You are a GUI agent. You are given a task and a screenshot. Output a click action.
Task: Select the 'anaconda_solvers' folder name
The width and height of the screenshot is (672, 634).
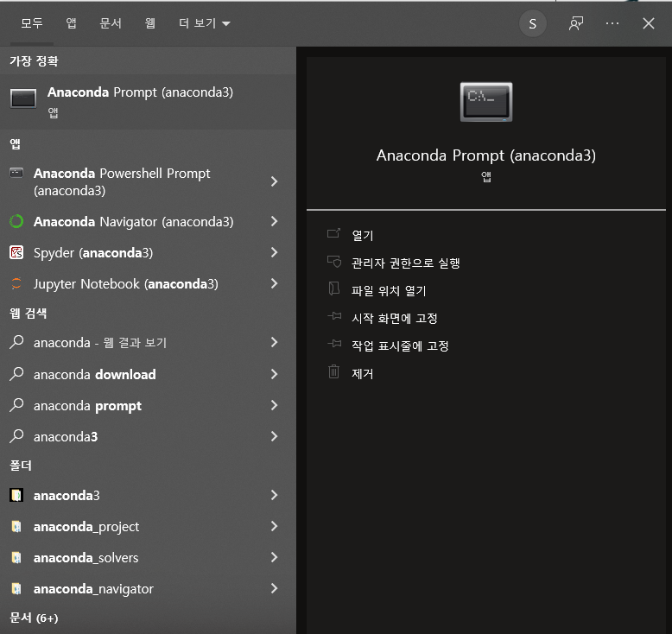point(86,558)
